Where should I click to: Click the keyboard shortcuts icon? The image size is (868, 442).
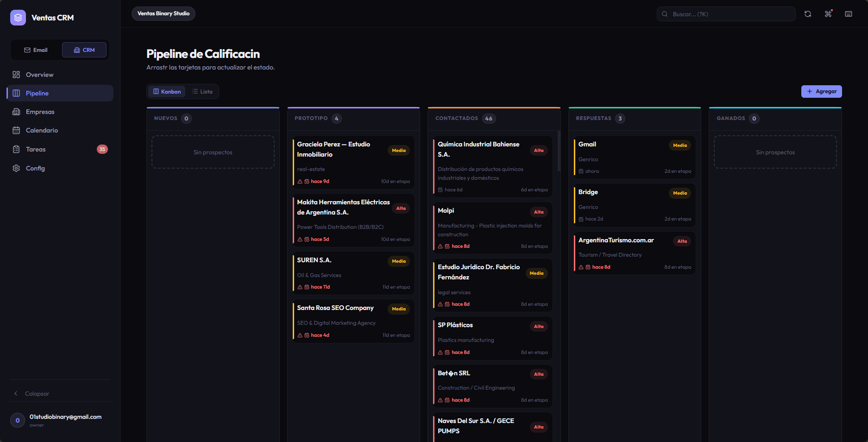point(849,14)
